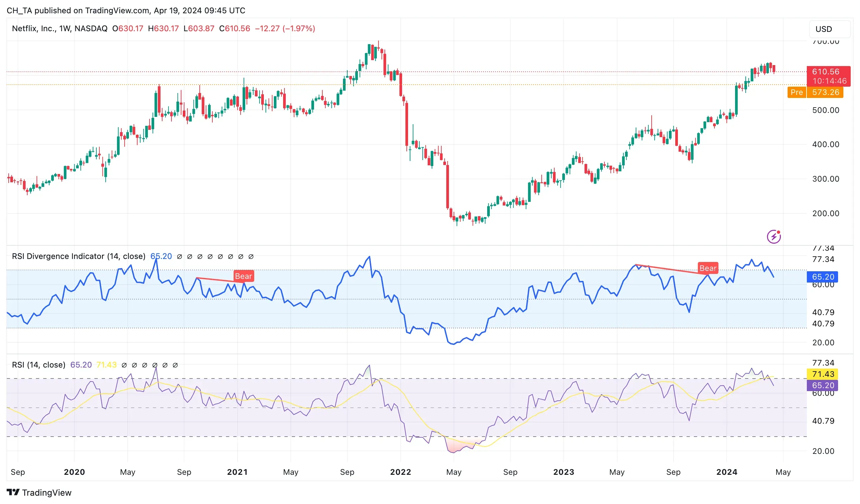Image resolution: width=860 pixels, height=504 pixels.
Task: Click the yellow 71.43 axis label
Action: tap(822, 374)
